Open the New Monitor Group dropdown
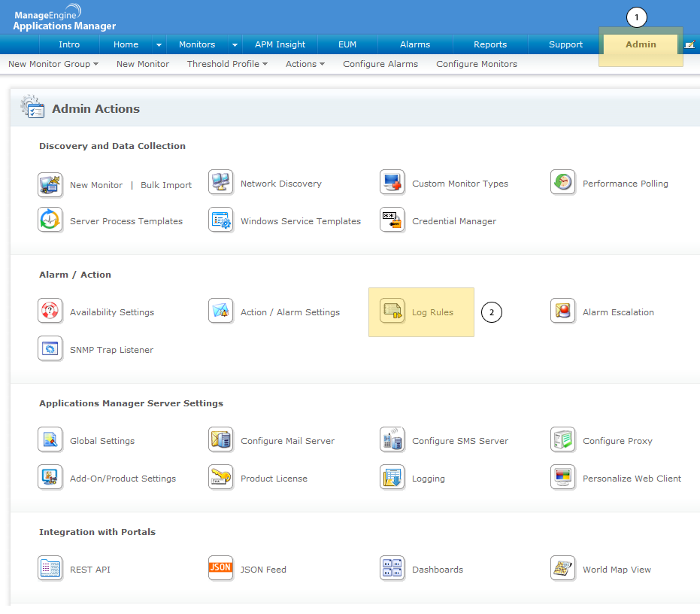Viewport: 700px width, 614px height. [53, 64]
